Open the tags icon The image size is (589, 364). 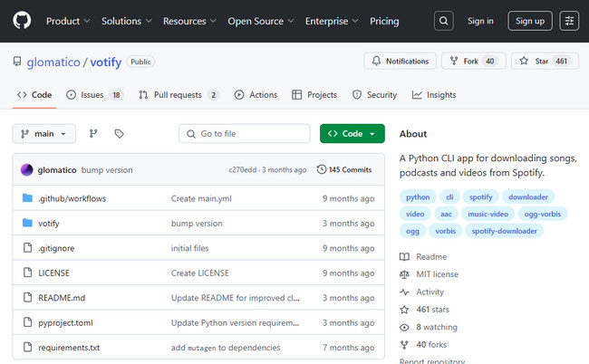pyautogui.click(x=119, y=134)
